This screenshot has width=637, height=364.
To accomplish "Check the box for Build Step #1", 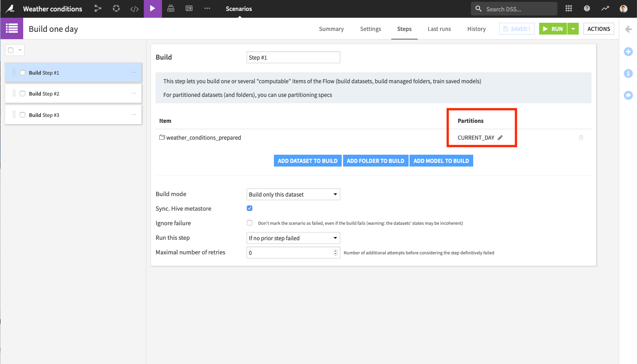I will pyautogui.click(x=23, y=73).
